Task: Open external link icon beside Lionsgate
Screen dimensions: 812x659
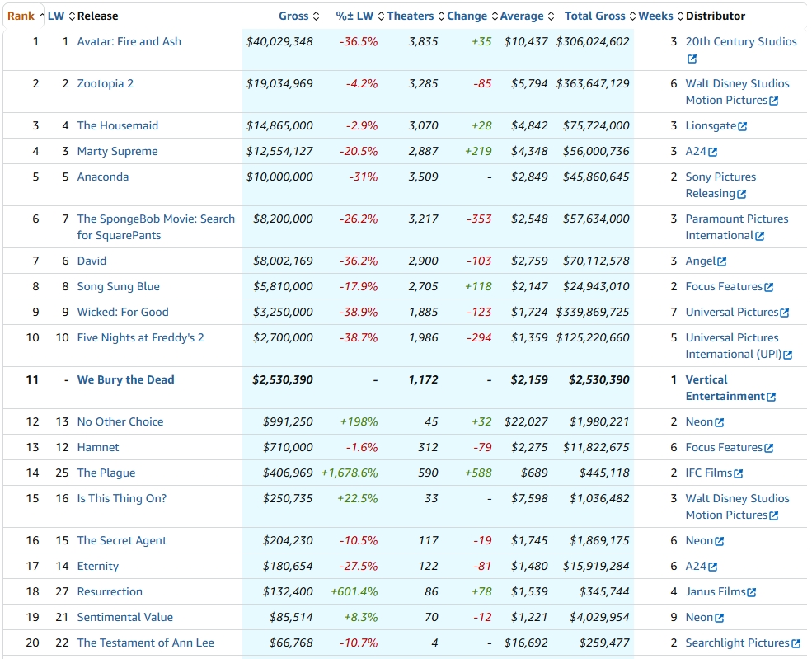Action: 742,126
